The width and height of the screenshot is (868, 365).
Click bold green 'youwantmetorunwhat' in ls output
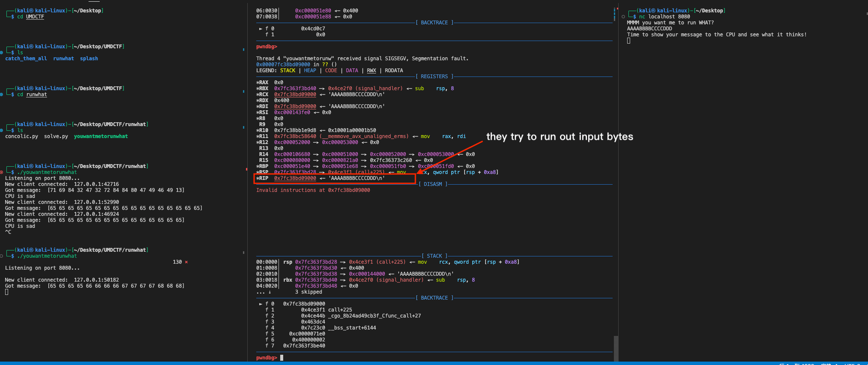pyautogui.click(x=101, y=136)
